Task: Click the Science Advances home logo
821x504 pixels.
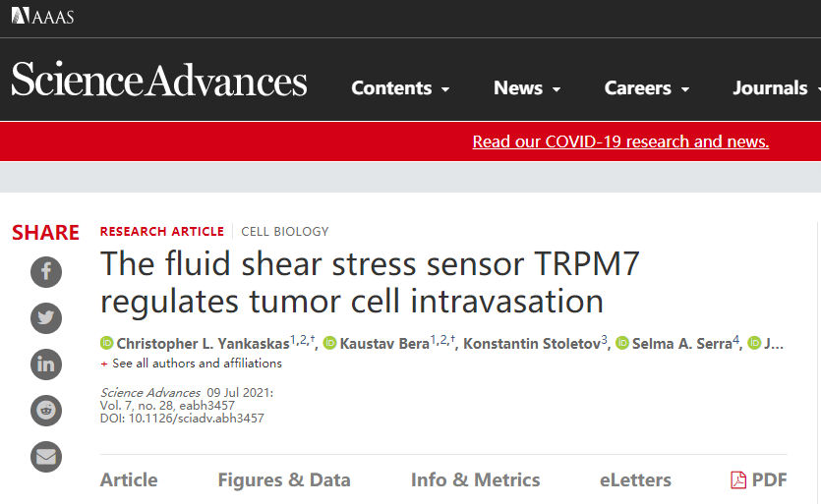Action: [x=159, y=80]
